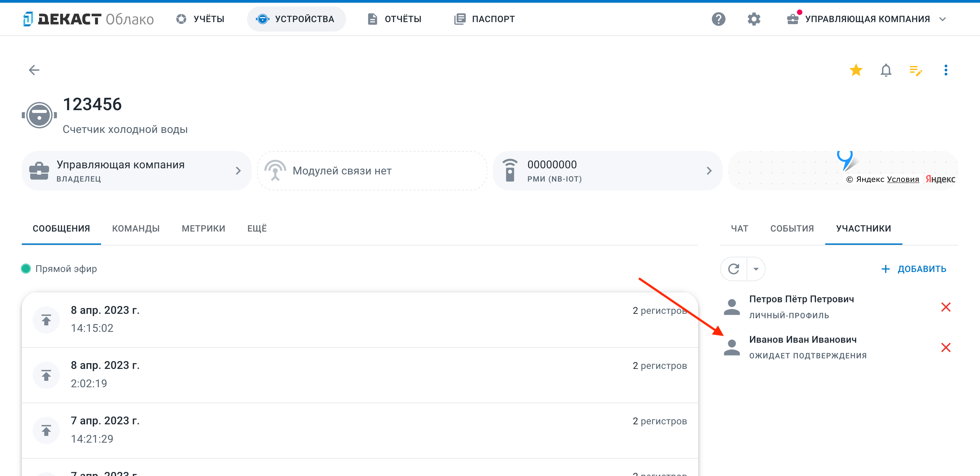Select the Участники tab
This screenshot has height=476, width=980.
tap(864, 228)
